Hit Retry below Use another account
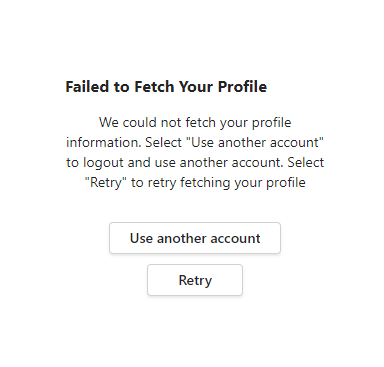 click(195, 280)
